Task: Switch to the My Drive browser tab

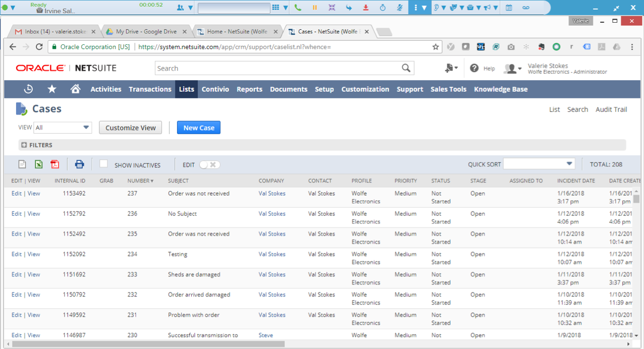Action: tap(146, 31)
